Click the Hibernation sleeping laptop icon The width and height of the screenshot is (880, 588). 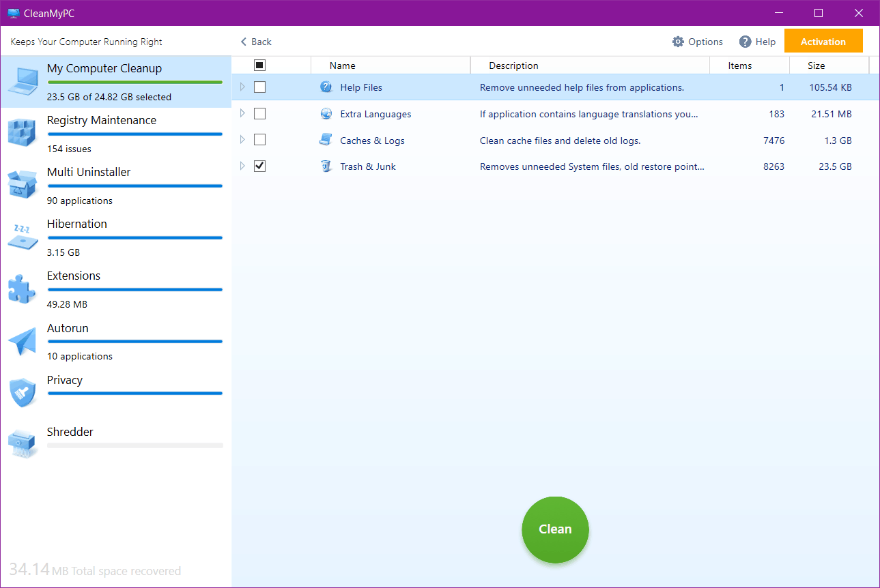tap(23, 237)
